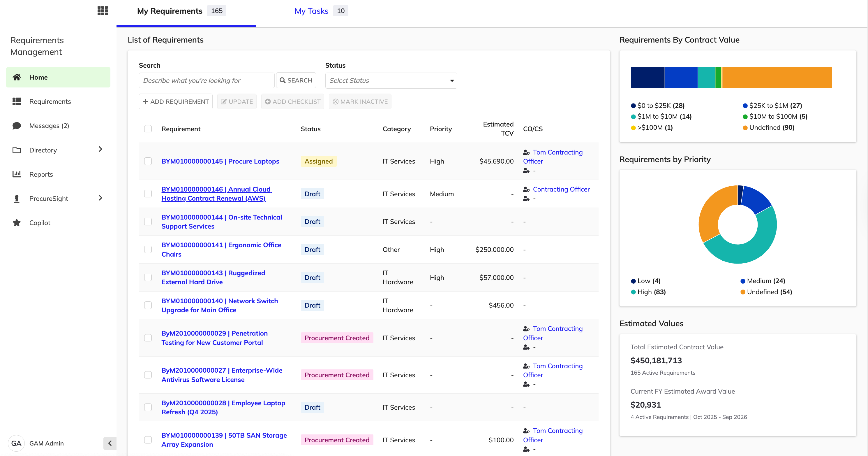Click Contracting Officer link in Annual Cloud row

click(x=561, y=189)
